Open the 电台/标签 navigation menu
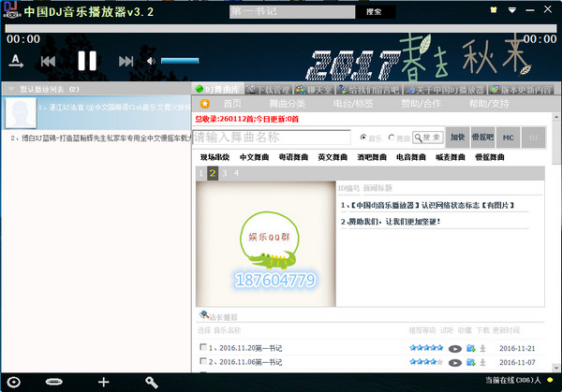This screenshot has height=392, width=562. (x=353, y=103)
